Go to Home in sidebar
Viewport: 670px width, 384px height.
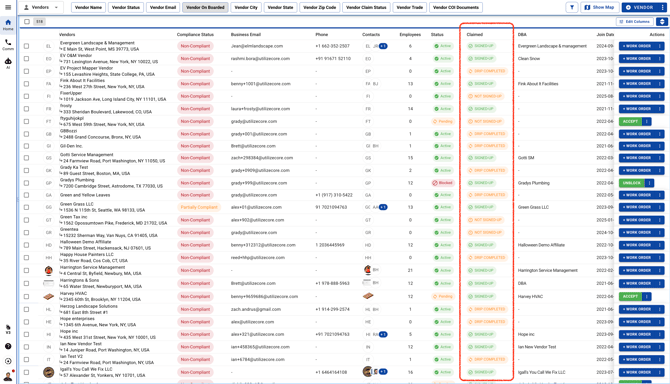click(8, 25)
